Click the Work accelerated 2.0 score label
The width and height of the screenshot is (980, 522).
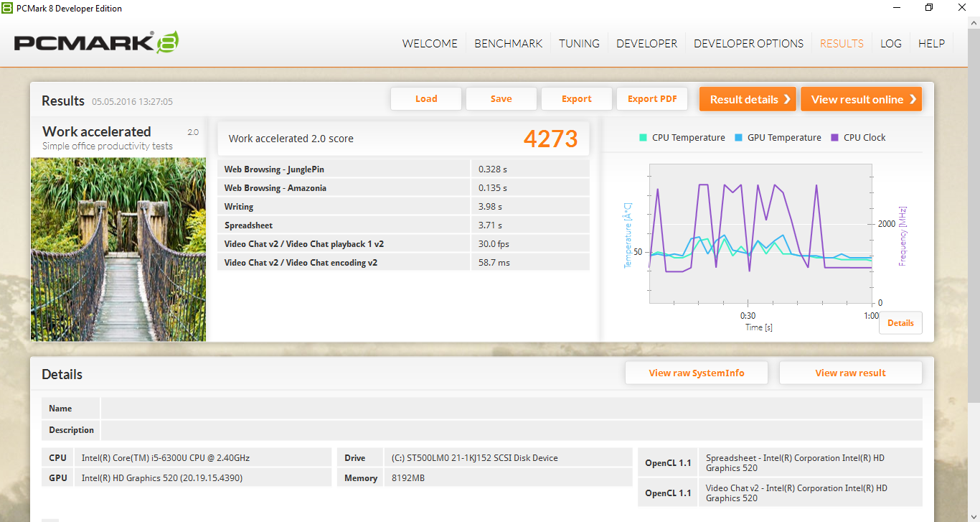coord(291,139)
